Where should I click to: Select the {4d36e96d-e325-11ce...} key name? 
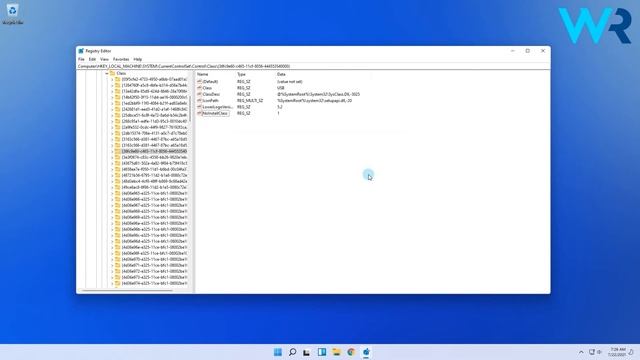[x=154, y=241]
